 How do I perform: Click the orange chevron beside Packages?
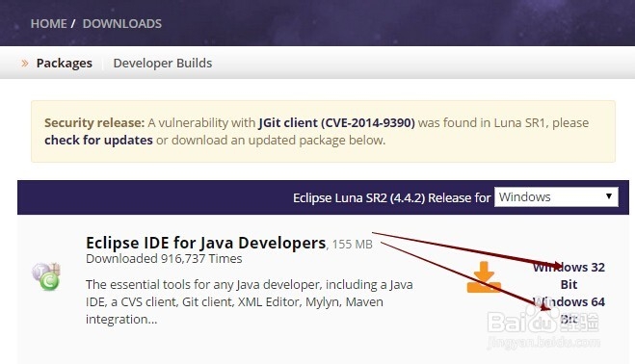click(25, 64)
